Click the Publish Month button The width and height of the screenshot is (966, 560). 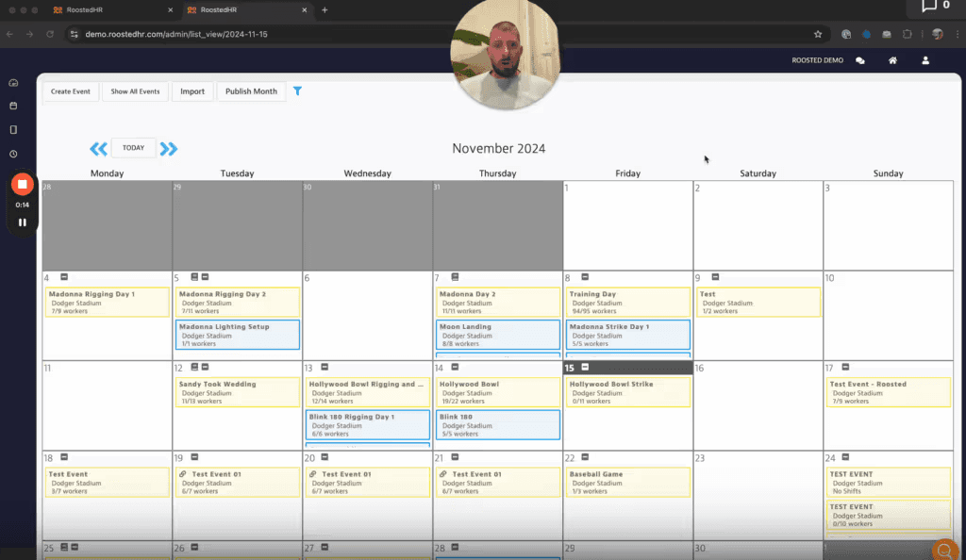click(x=251, y=91)
